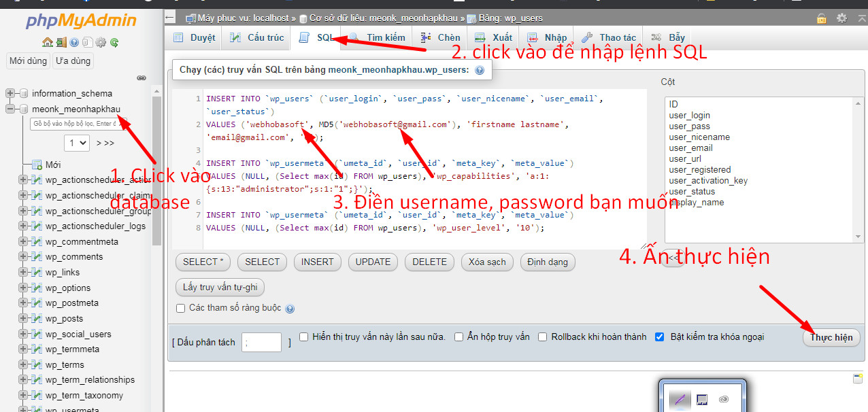Click Lấy truy vấn tự-ghi button

220,288
